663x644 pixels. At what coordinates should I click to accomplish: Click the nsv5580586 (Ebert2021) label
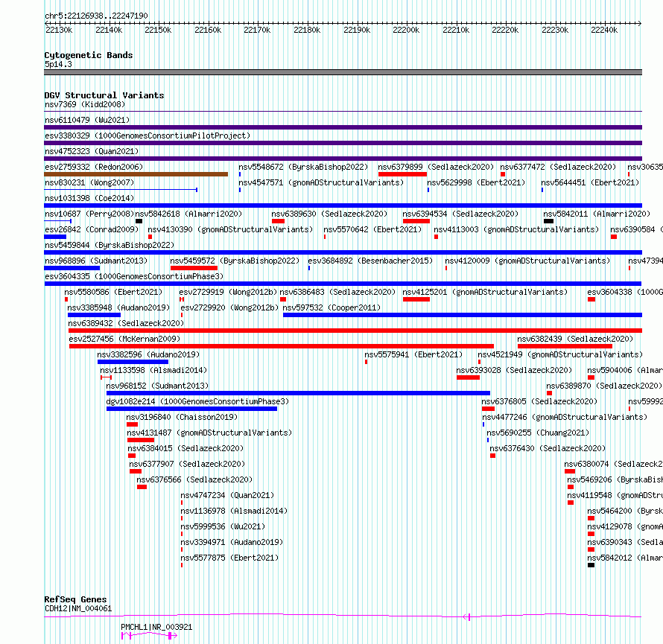113,292
